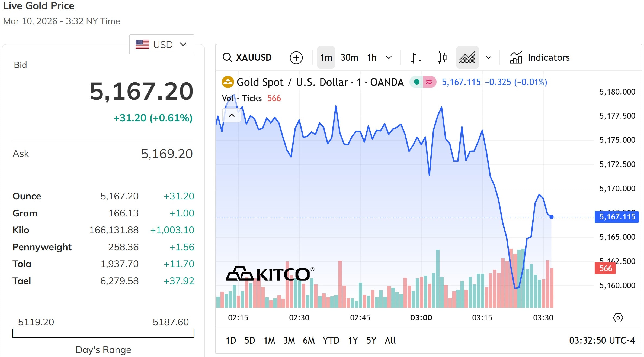Collapse the chart legend with chevron
Viewport: 644px width, 357px height.
[232, 115]
